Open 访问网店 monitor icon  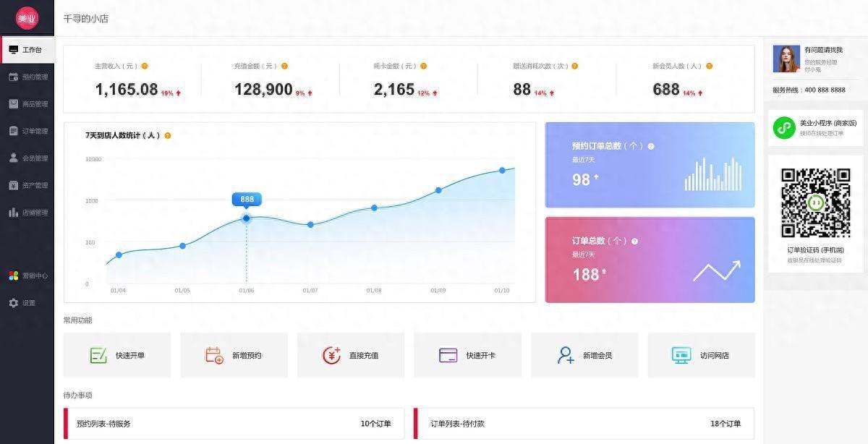pos(681,355)
